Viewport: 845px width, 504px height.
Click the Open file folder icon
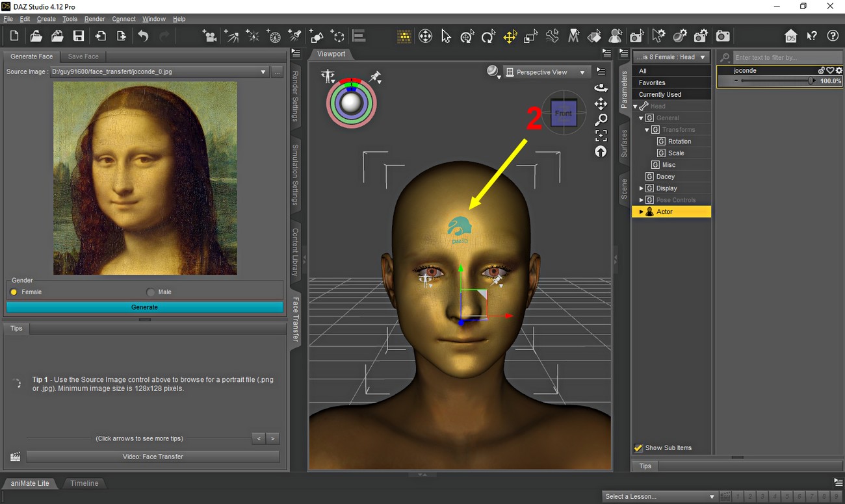(36, 36)
